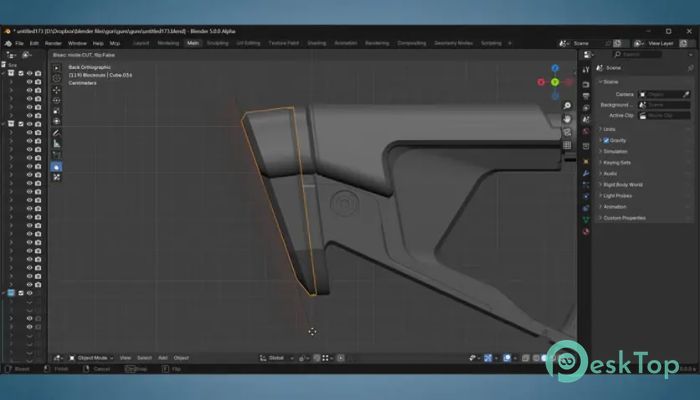
Task: Open the Modifiers wrench properties tab
Action: (586, 173)
